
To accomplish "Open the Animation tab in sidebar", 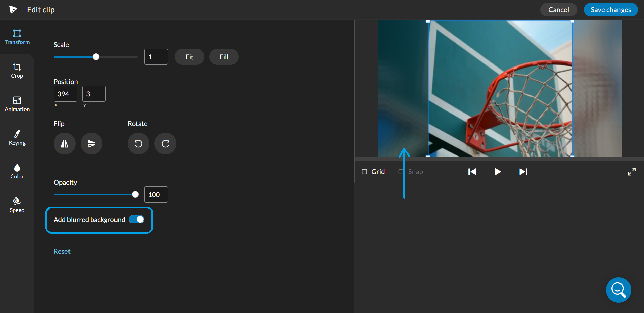I will (17, 104).
